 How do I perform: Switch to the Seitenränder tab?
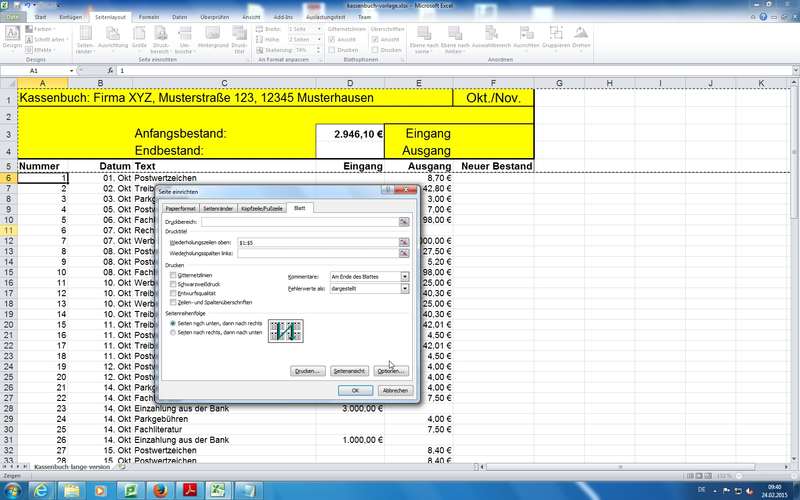point(218,208)
